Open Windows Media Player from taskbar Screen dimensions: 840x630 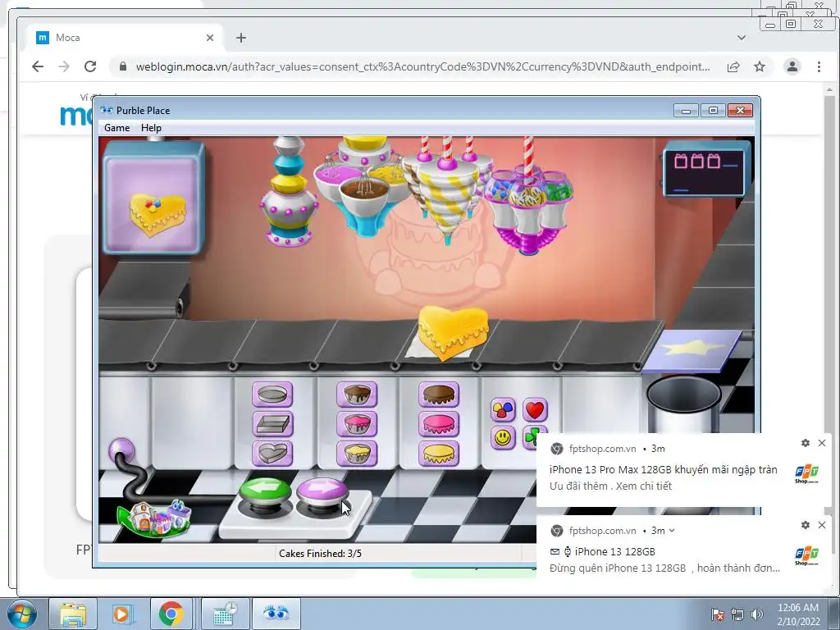pos(121,614)
